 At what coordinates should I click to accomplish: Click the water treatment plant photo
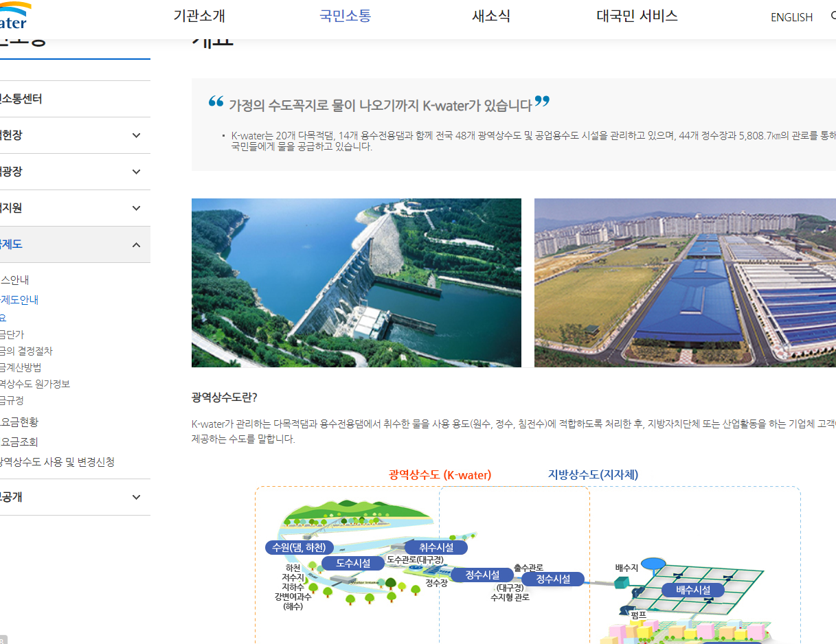685,283
